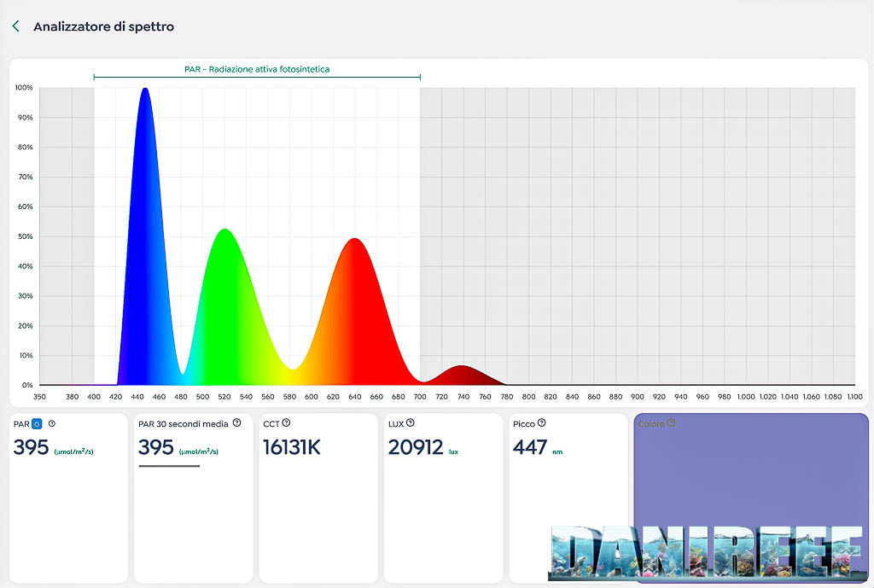Click the Analizzatore di spettro title
Viewport: 874px width, 588px height.
click(103, 26)
